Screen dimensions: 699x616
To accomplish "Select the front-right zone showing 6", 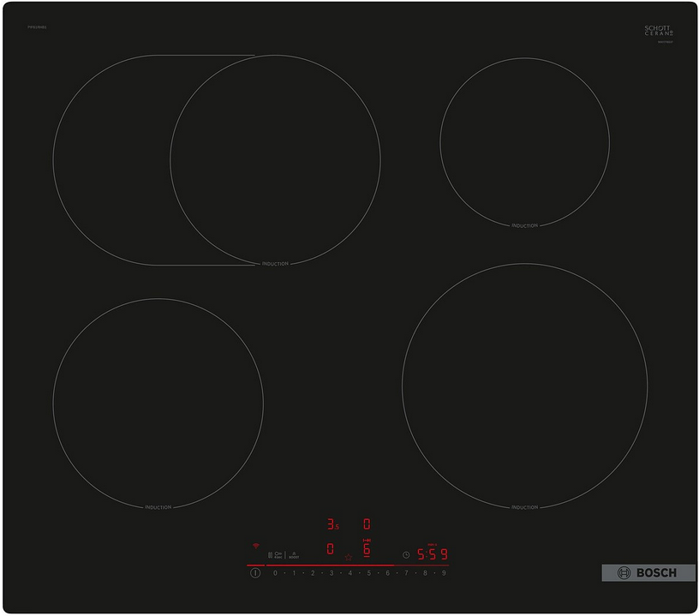I will (367, 548).
